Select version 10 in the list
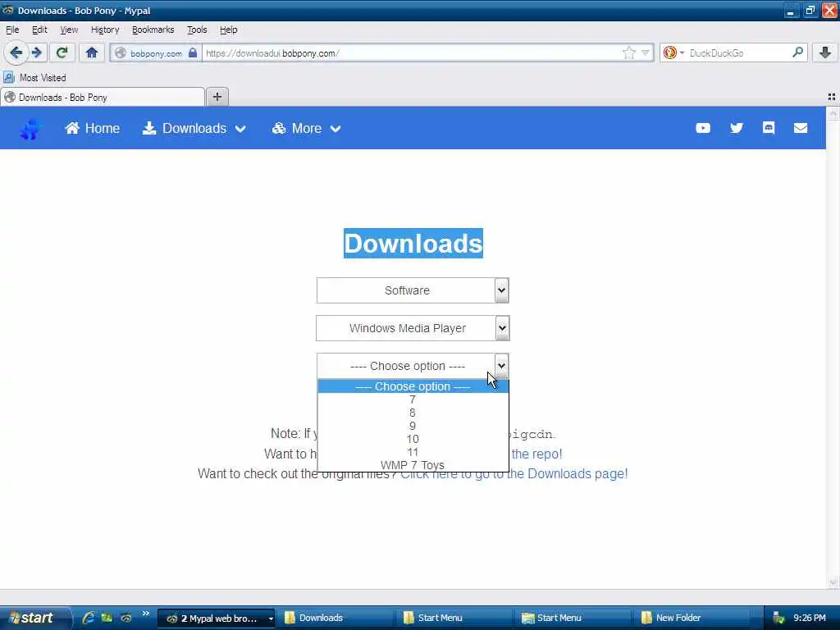This screenshot has height=630, width=840. (413, 439)
